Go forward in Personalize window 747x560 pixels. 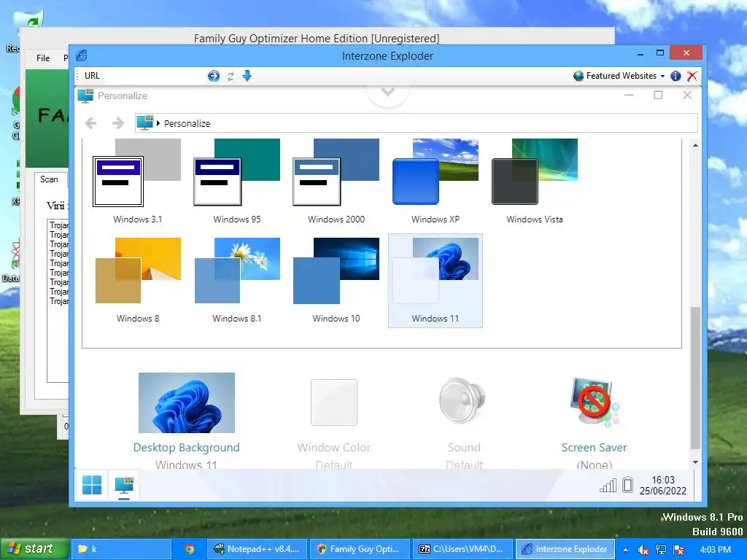[x=117, y=123]
